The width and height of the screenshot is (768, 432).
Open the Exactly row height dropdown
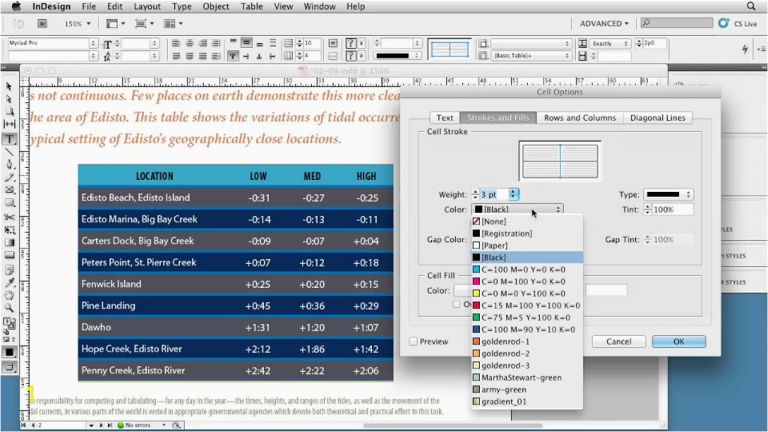[610, 44]
